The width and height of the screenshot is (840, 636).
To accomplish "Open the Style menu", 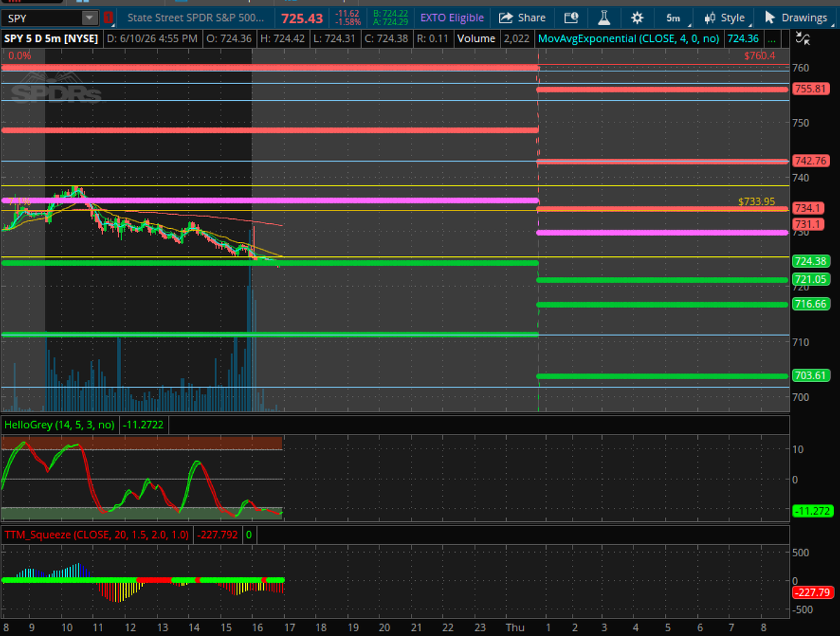I will [x=725, y=17].
